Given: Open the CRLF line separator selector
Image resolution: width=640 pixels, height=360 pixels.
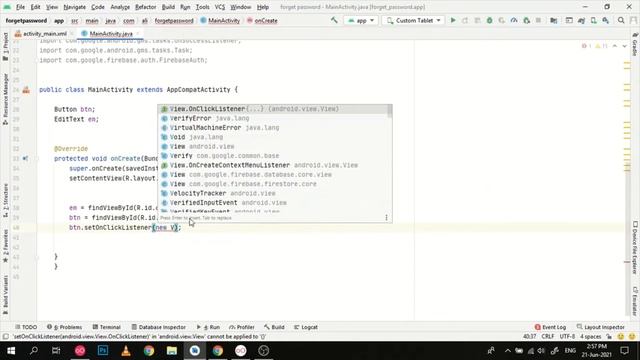Looking at the screenshot, I should pos(547,337).
